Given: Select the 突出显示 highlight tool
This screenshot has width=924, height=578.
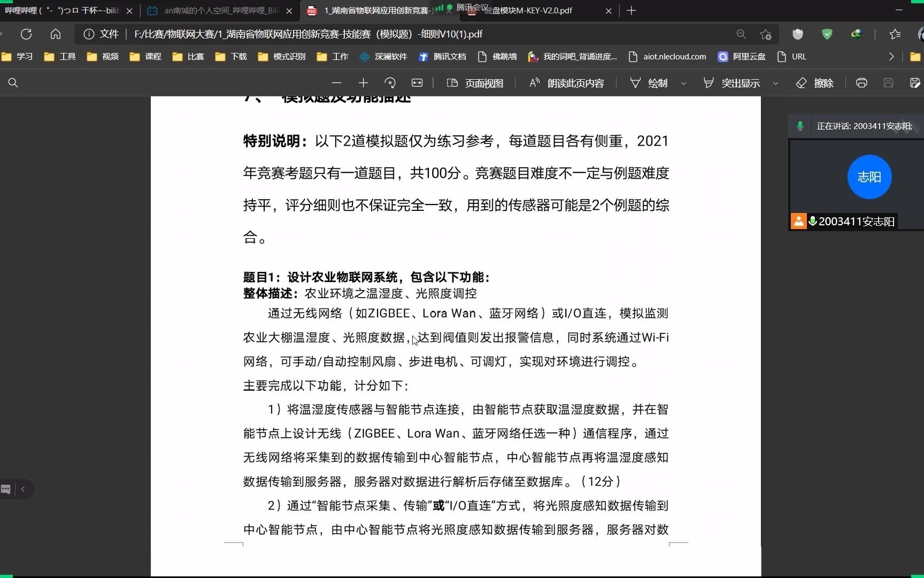Looking at the screenshot, I should [x=731, y=83].
